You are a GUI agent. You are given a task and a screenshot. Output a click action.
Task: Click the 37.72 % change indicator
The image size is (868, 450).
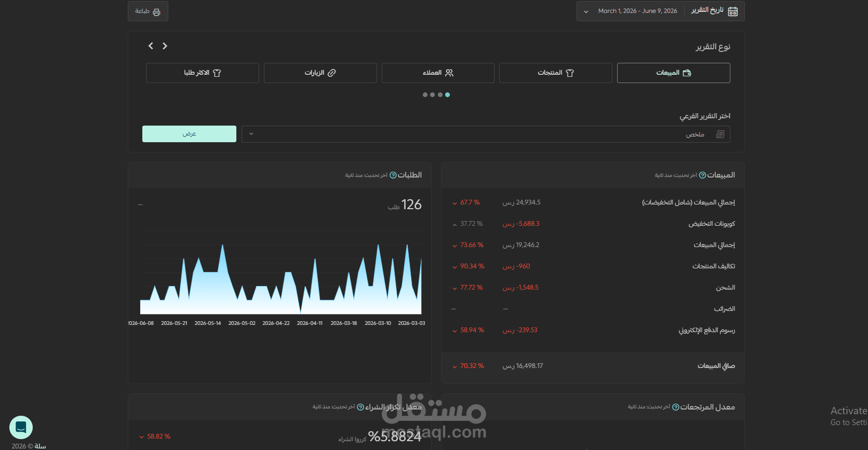coord(468,224)
